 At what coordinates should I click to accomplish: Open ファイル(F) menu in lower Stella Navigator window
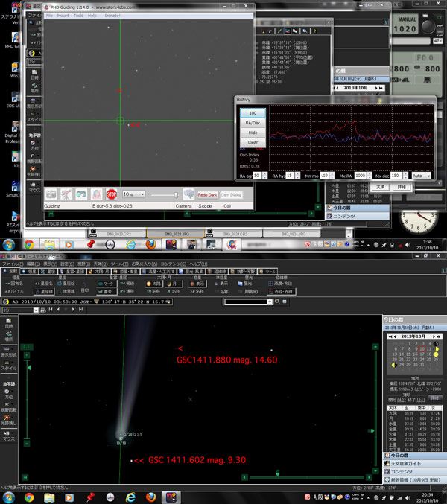(x=12, y=264)
